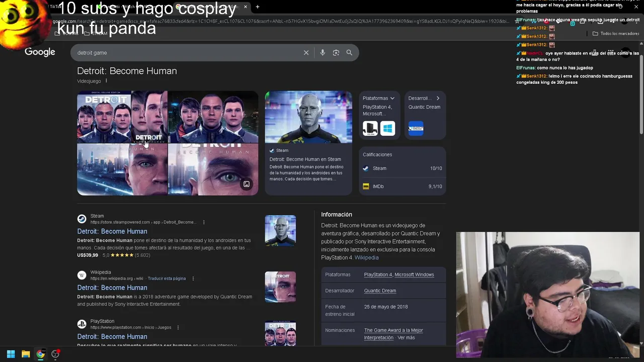Switch to Chrome in the taskbar
This screenshot has width=644, height=362.
point(41,354)
